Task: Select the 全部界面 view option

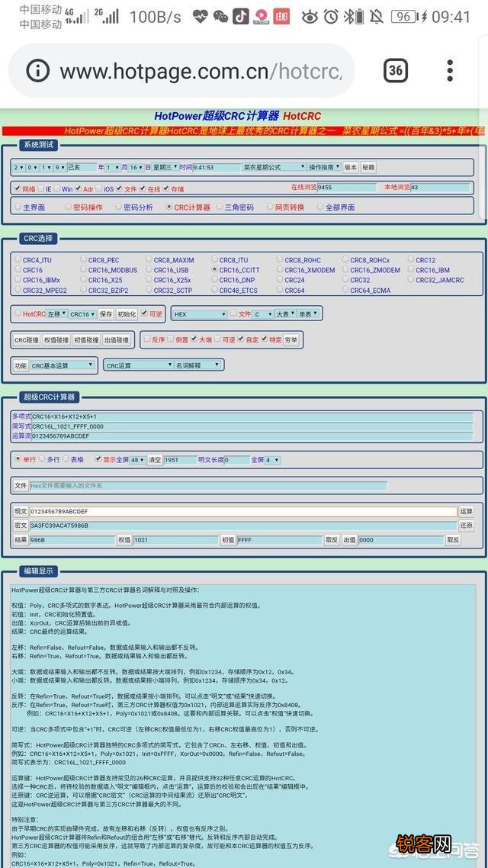Action: tap(320, 207)
